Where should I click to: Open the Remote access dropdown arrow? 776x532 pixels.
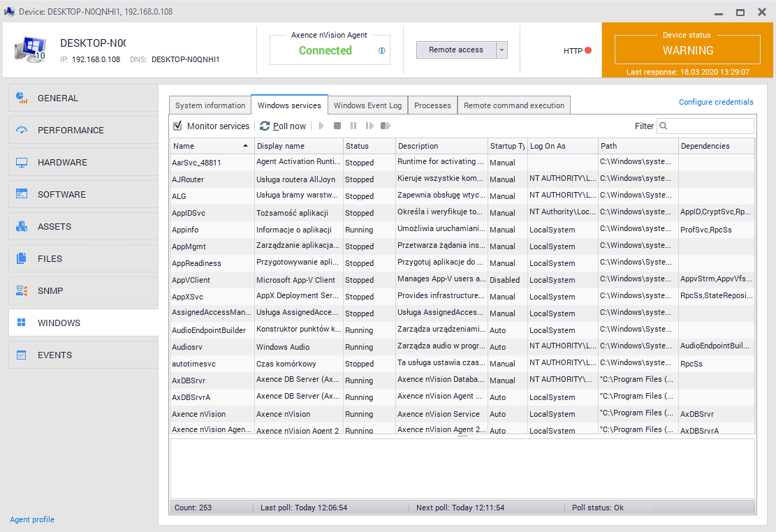[x=502, y=50]
